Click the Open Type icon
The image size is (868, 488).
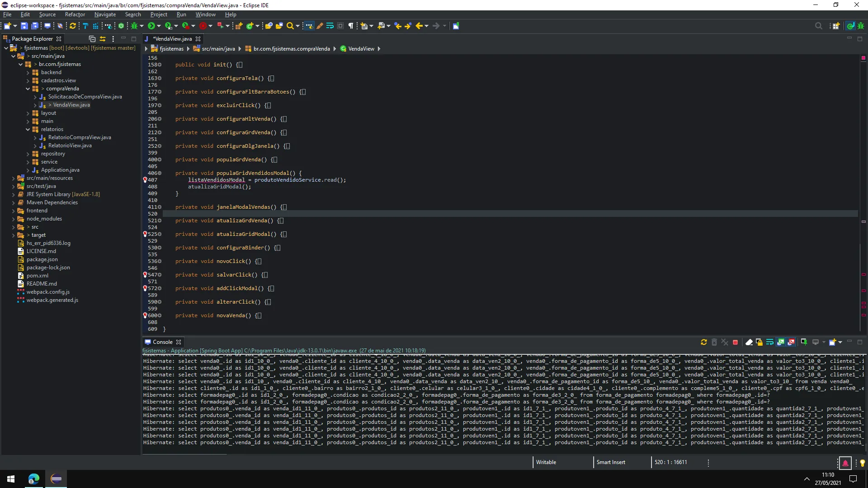click(269, 26)
